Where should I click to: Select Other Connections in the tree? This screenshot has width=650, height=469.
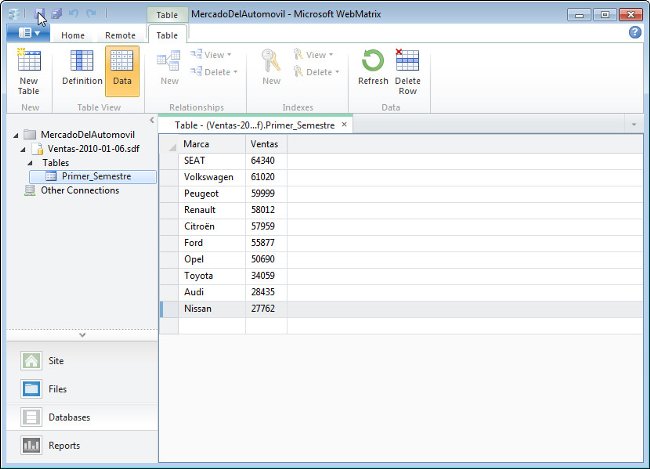tap(80, 190)
